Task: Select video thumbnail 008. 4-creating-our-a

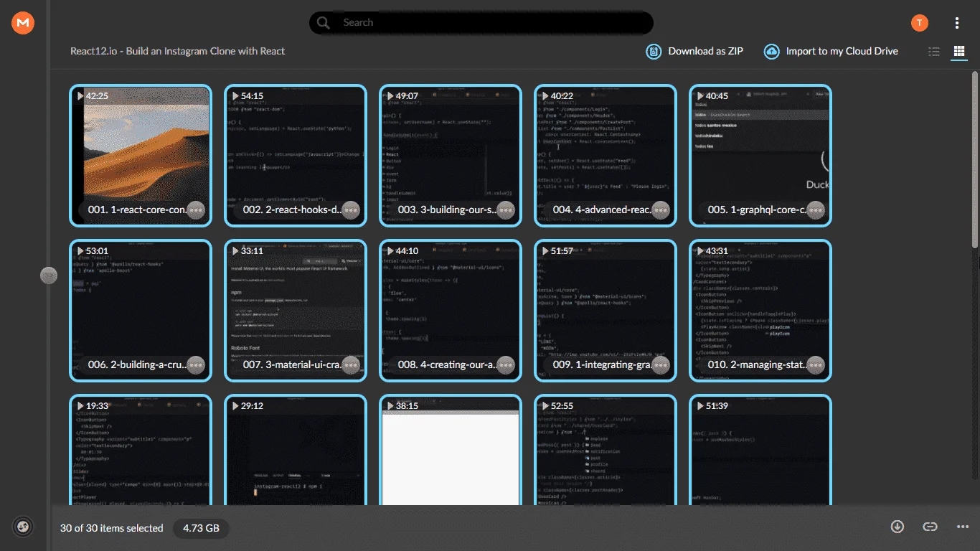Action: [451, 311]
